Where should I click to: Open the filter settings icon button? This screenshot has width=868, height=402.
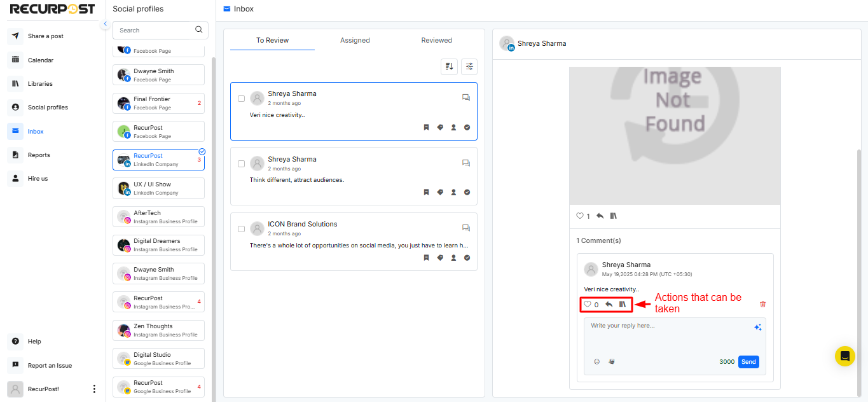469,66
